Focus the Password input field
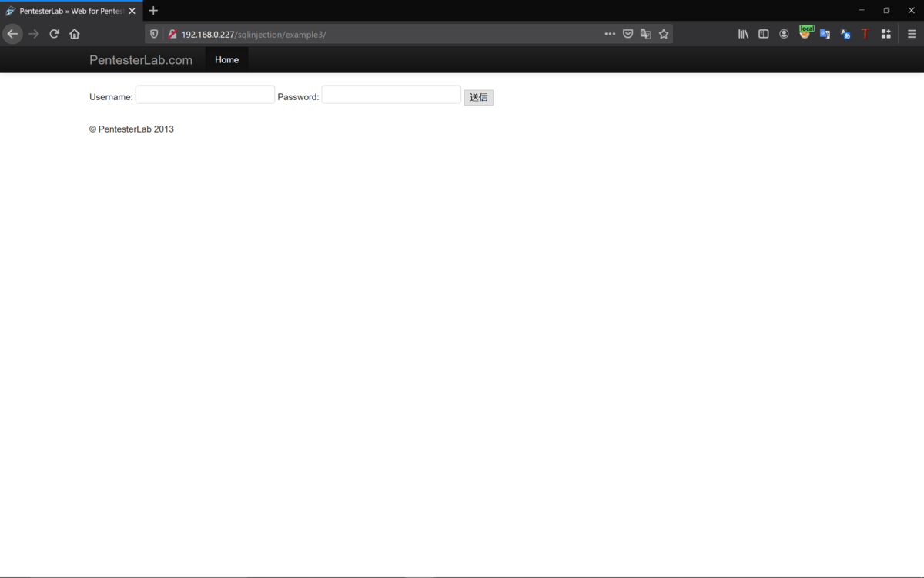924x578 pixels. click(391, 95)
